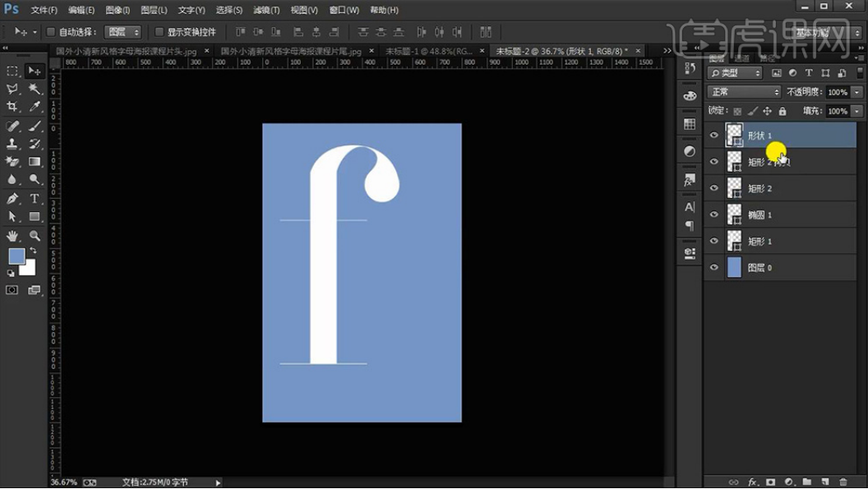This screenshot has height=489, width=868.
Task: Activate the Hand tool
Action: click(x=12, y=236)
